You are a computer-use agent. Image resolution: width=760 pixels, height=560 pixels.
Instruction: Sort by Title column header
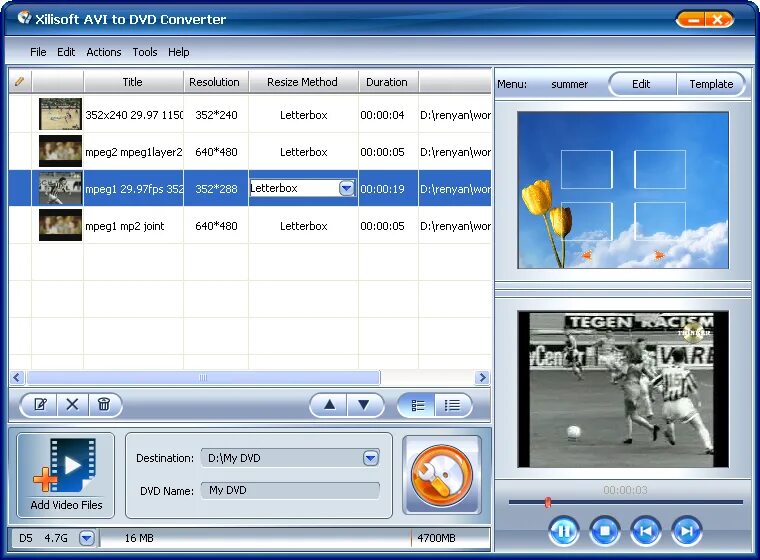point(132,82)
